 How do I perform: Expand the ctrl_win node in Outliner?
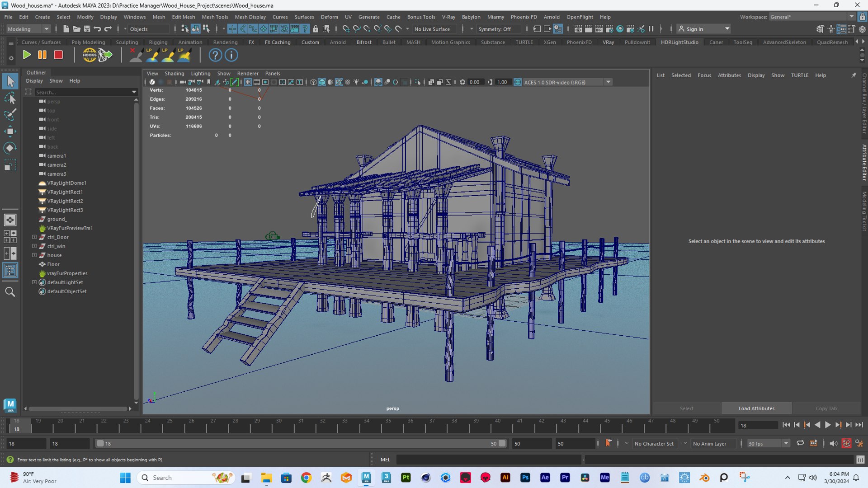click(34, 246)
